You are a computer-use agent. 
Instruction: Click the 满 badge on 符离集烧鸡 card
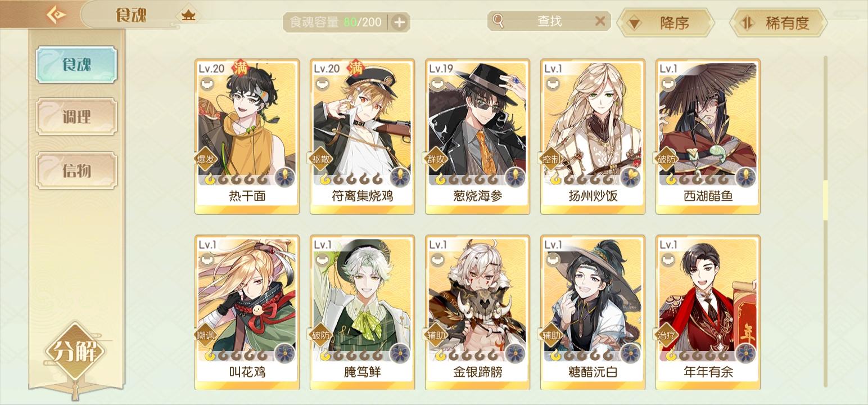pyautogui.click(x=356, y=68)
